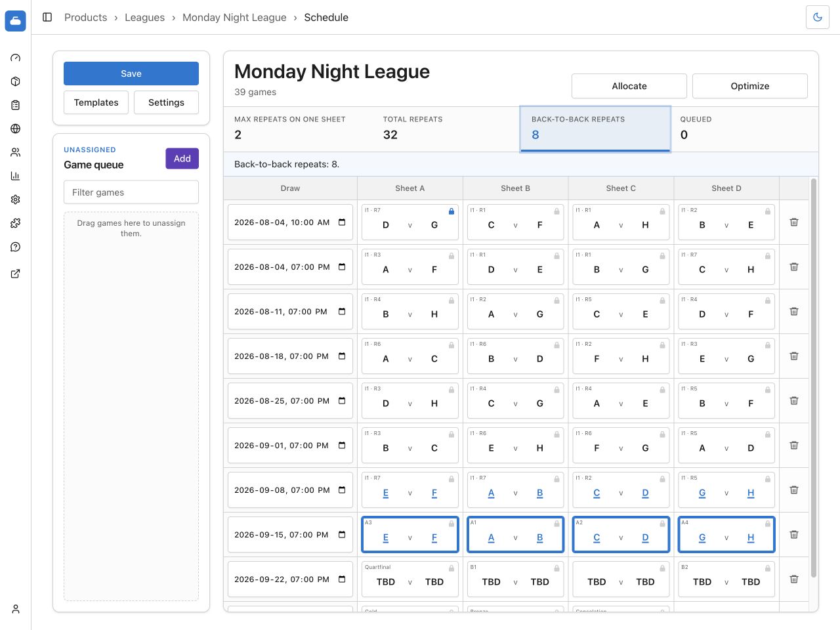Click the cloud app logo
This screenshot has height=630, width=840.
pos(16,21)
